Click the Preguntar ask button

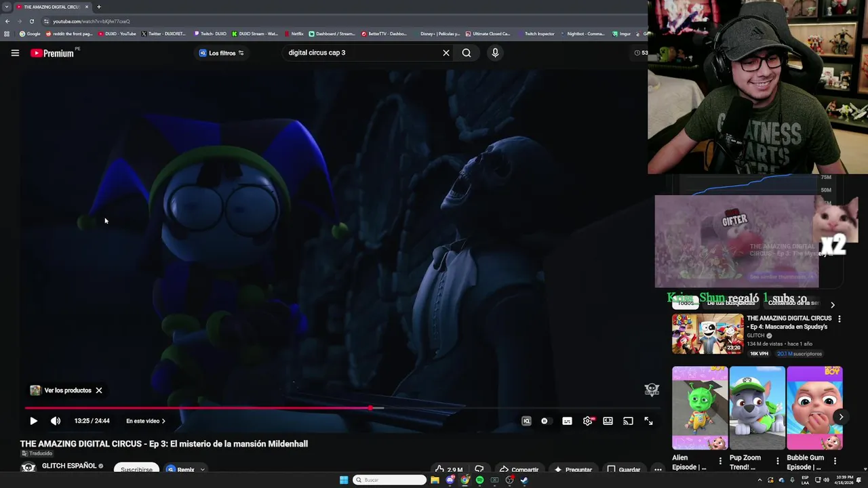[573, 469]
